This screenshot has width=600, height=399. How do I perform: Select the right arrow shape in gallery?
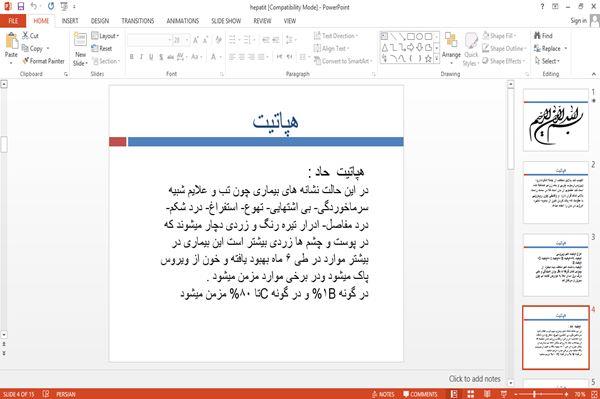pyautogui.click(x=411, y=47)
